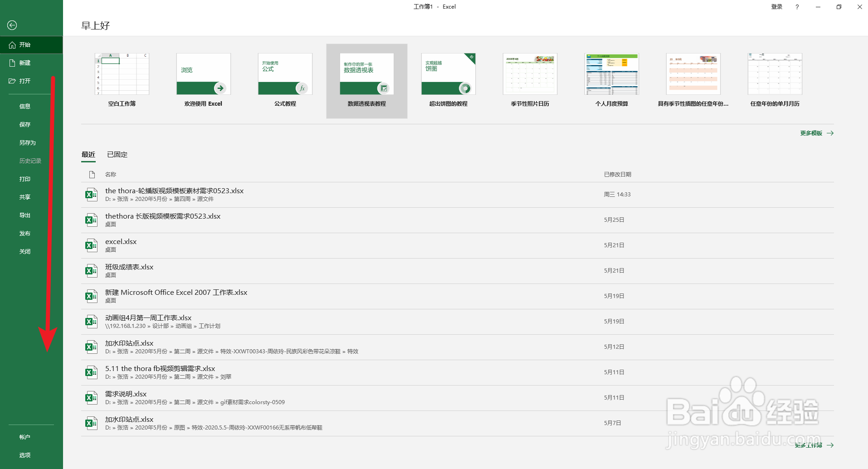Click Excel icon beside 5.11 the thora file
This screenshot has height=469, width=868.
(92, 372)
